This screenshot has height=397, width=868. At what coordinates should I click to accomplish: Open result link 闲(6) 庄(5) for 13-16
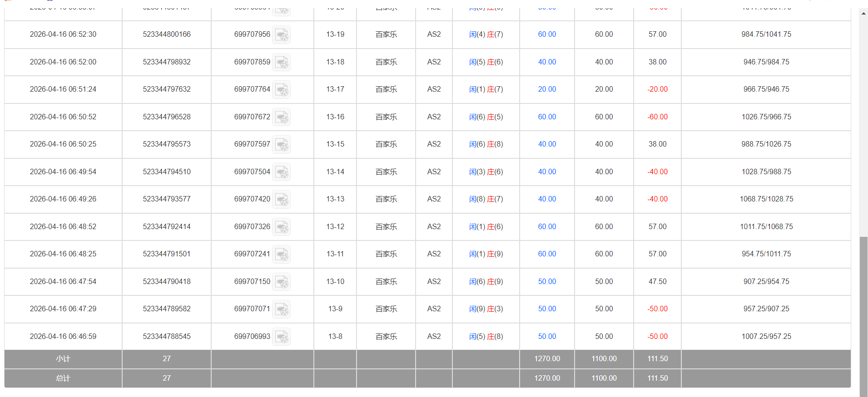tap(486, 117)
